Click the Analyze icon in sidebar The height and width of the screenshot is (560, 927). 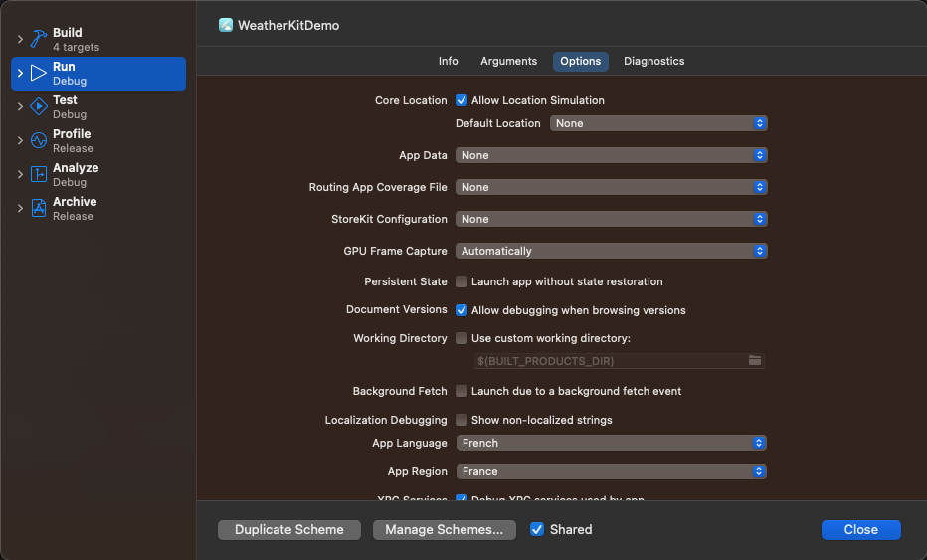39,174
